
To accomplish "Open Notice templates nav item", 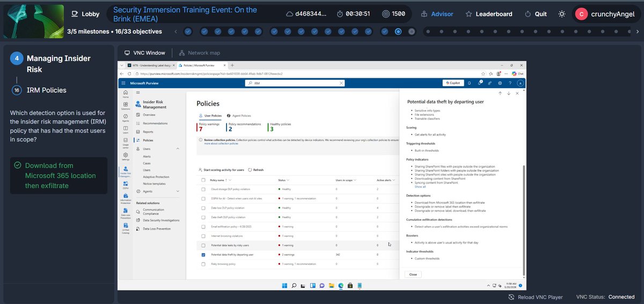I will tap(155, 183).
